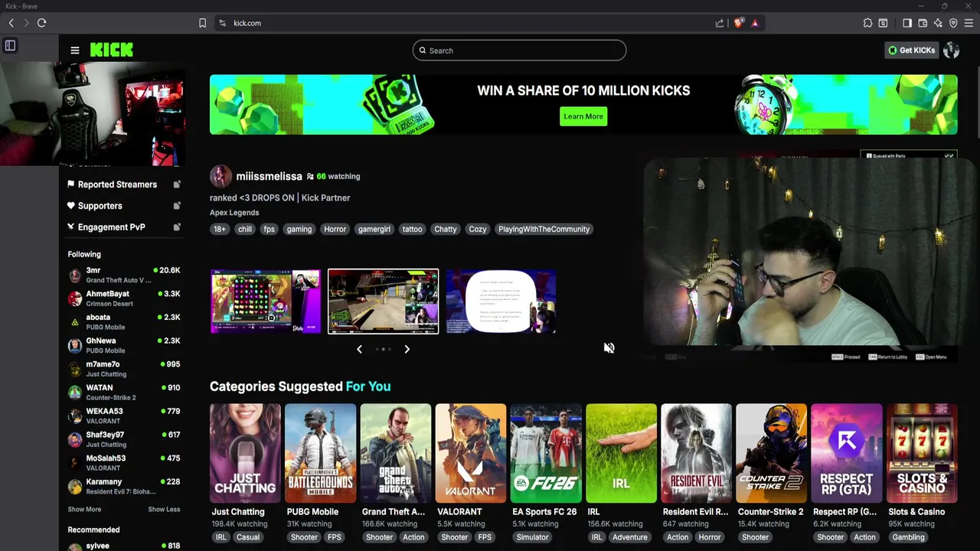Viewport: 980px width, 551px height.
Task: Select the third carousel stream thumbnail
Action: tap(501, 302)
